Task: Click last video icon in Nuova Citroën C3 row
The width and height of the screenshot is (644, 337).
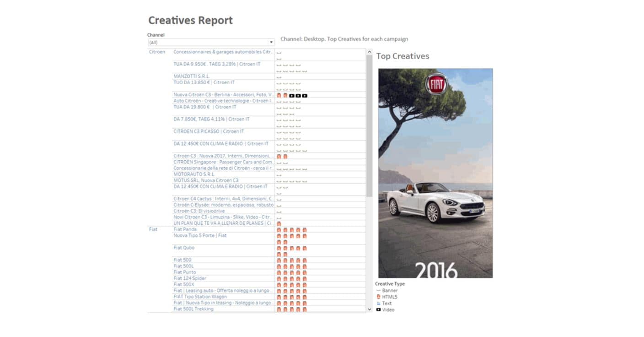Action: coord(305,95)
